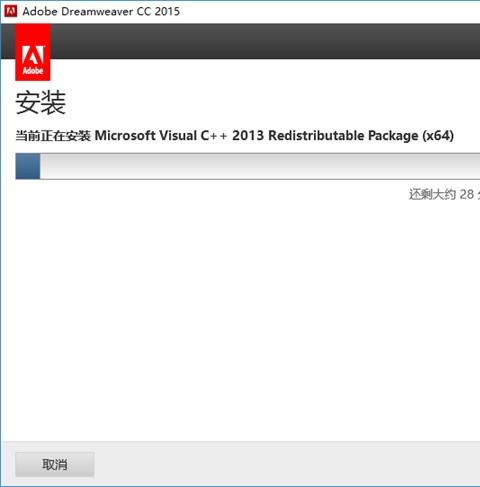The height and width of the screenshot is (487, 480).
Task: Click the number 28 in remaining time
Action: 467,194
